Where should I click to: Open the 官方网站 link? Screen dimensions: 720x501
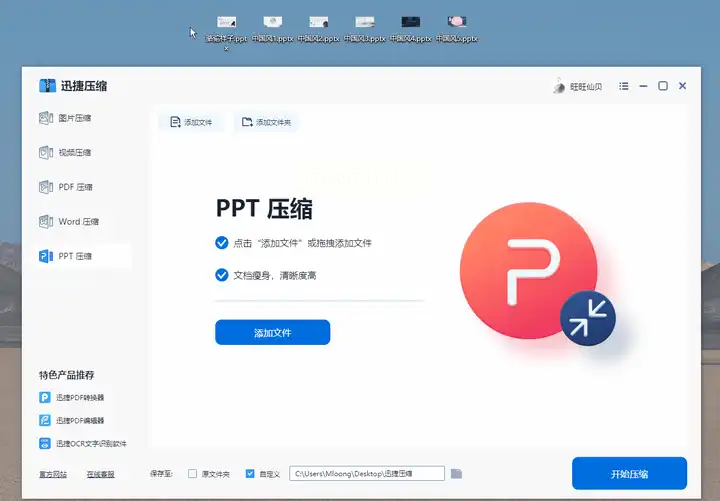[53, 474]
